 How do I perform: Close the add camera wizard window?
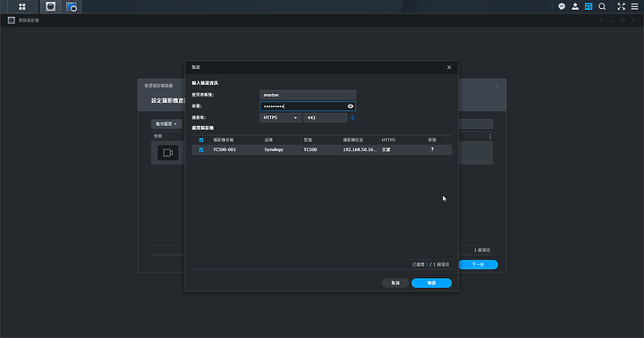click(496, 86)
